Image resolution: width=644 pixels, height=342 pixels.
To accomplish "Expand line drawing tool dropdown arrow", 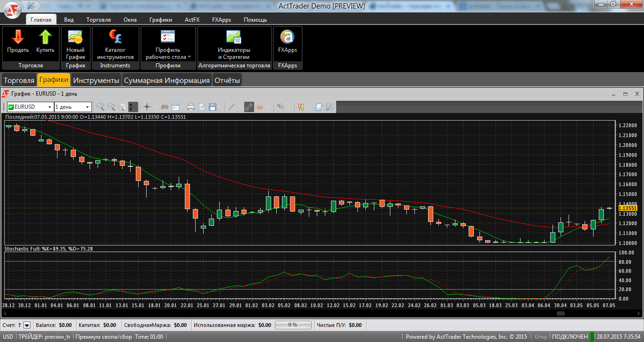I will click(239, 107).
